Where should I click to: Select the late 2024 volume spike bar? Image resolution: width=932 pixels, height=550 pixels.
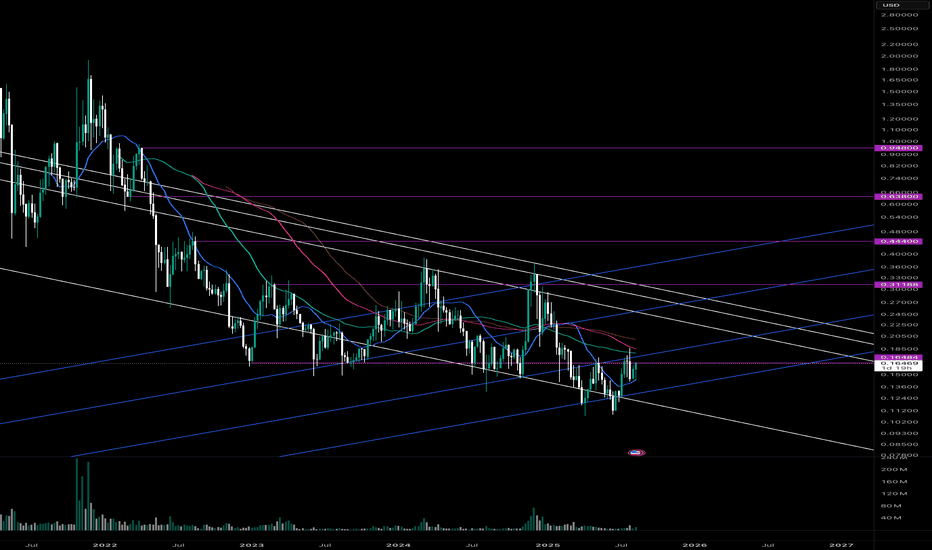(534, 519)
